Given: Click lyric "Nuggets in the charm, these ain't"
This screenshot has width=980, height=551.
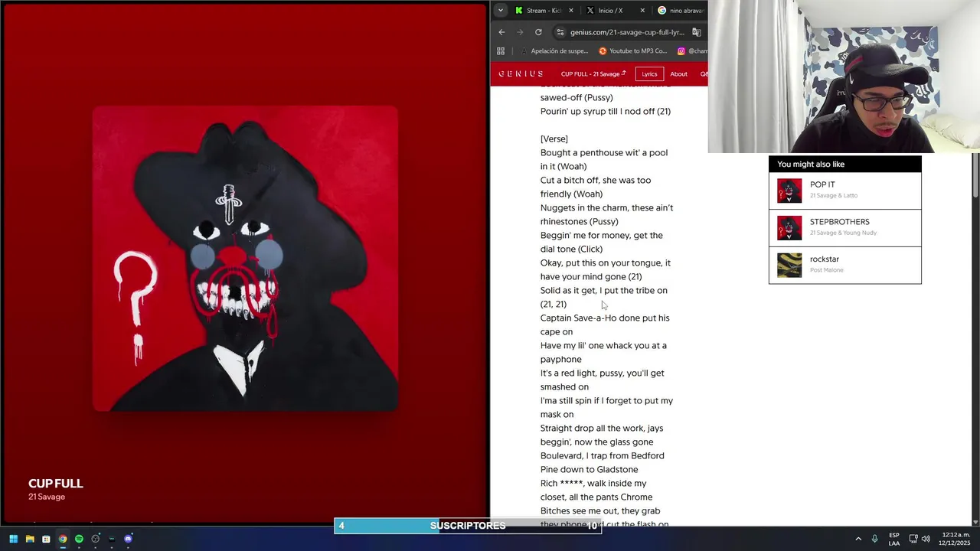Looking at the screenshot, I should [x=606, y=207].
